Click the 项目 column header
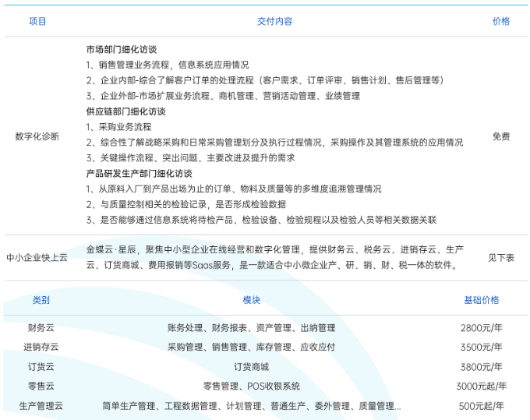 point(37,21)
